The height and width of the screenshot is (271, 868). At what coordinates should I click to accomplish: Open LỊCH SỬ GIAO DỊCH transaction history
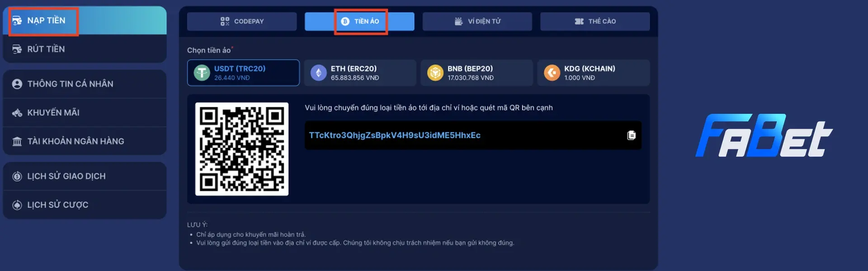pos(85,176)
